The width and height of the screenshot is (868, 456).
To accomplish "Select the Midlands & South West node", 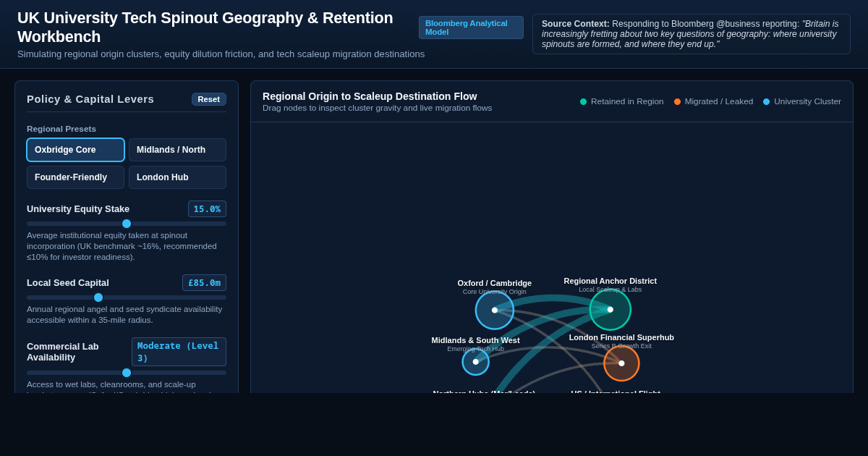I will pyautogui.click(x=476, y=362).
